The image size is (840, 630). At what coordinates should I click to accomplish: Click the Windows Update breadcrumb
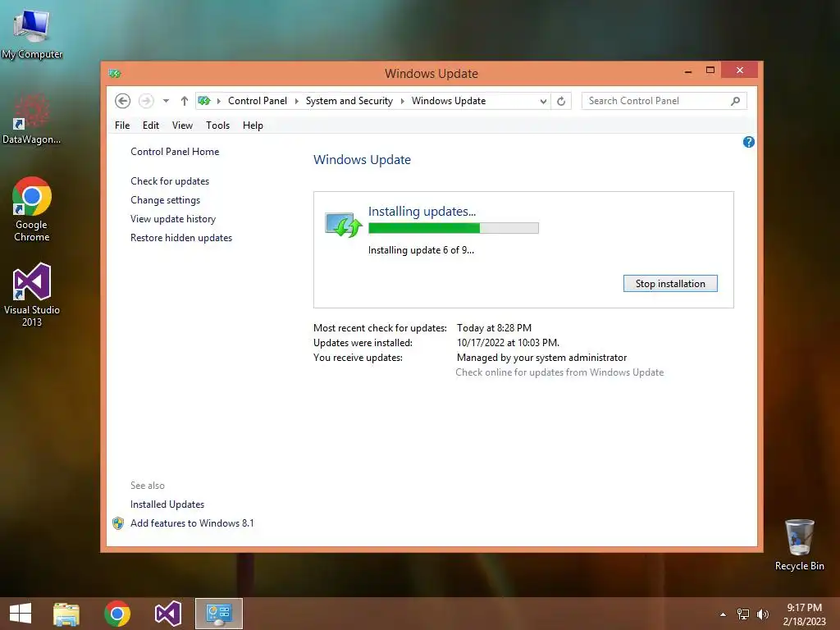pyautogui.click(x=449, y=101)
